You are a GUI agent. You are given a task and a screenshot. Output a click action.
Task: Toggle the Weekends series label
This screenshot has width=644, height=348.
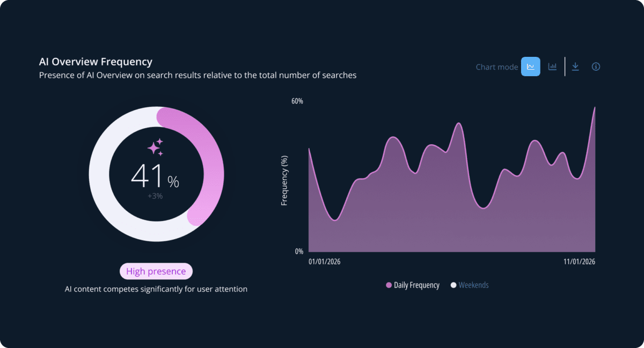tap(473, 285)
